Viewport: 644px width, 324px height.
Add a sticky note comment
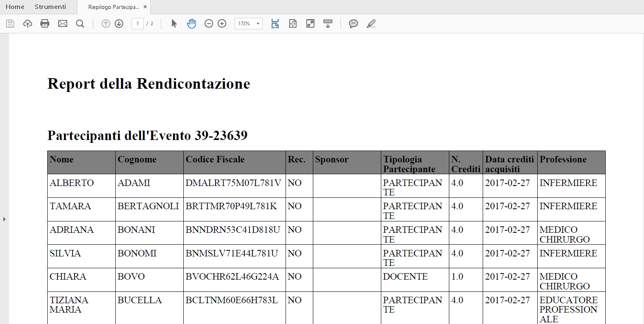pyautogui.click(x=353, y=24)
